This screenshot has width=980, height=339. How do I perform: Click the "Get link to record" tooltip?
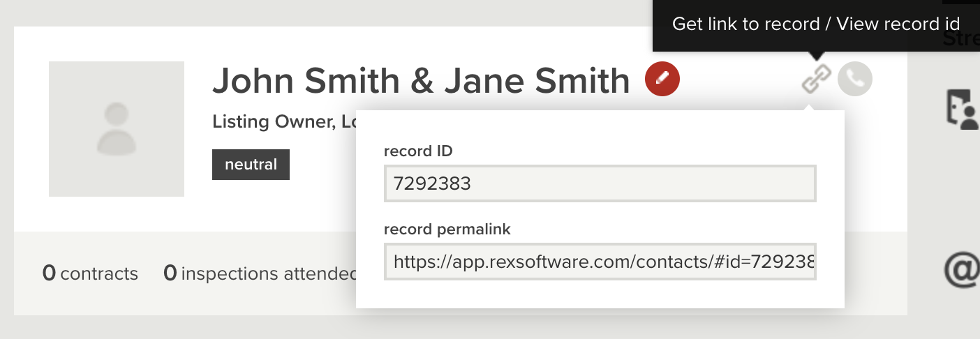click(x=815, y=24)
